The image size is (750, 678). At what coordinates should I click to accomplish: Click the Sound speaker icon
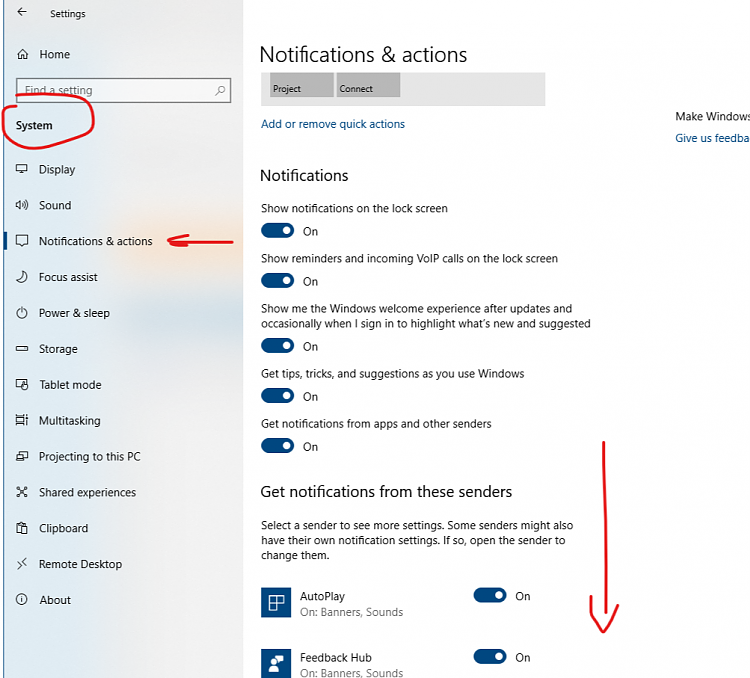coord(22,205)
